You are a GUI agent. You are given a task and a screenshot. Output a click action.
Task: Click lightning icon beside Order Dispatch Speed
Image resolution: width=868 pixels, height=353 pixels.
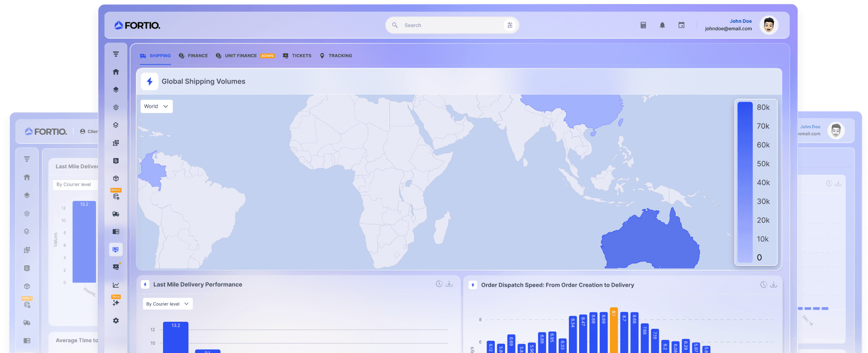(x=473, y=285)
